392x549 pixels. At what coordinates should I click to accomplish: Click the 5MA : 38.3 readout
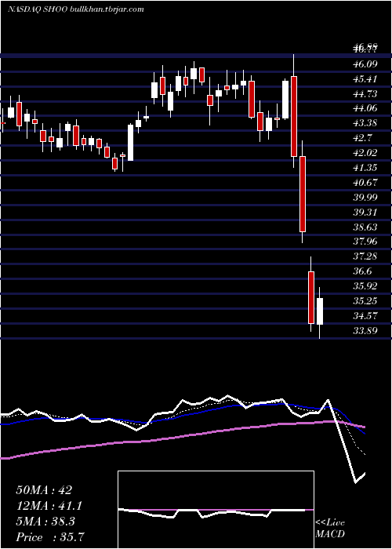tap(45, 522)
